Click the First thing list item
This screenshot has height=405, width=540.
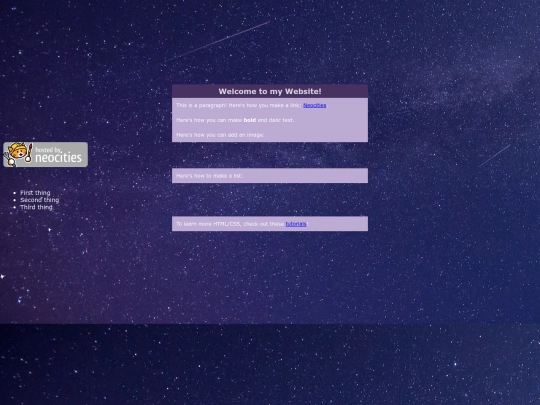(35, 193)
